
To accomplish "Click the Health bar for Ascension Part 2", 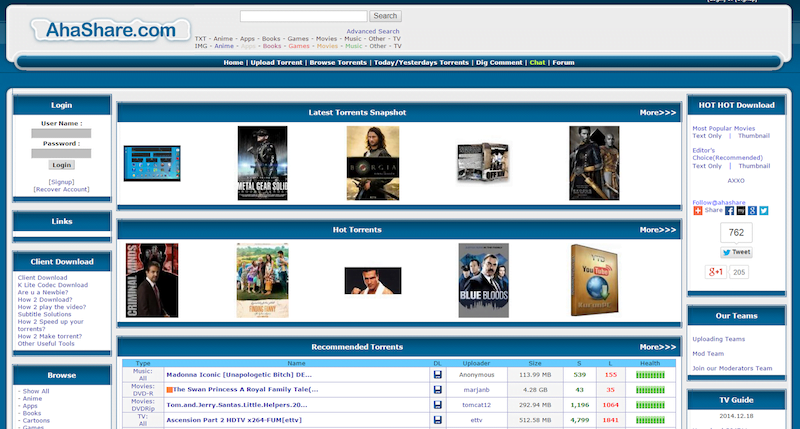I will 650,420.
